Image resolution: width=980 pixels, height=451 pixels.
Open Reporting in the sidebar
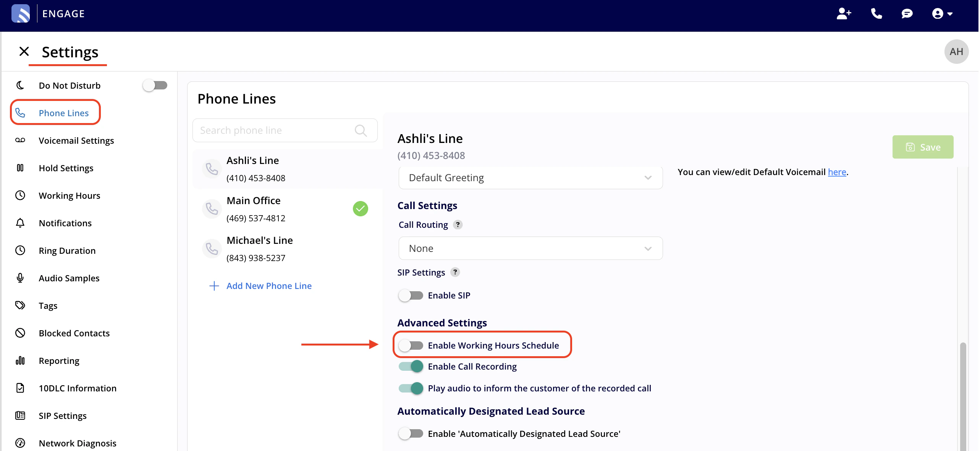tap(59, 360)
